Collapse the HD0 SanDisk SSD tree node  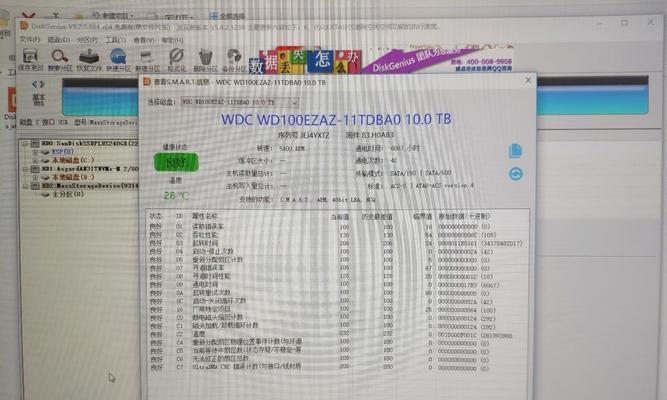[x=26, y=143]
